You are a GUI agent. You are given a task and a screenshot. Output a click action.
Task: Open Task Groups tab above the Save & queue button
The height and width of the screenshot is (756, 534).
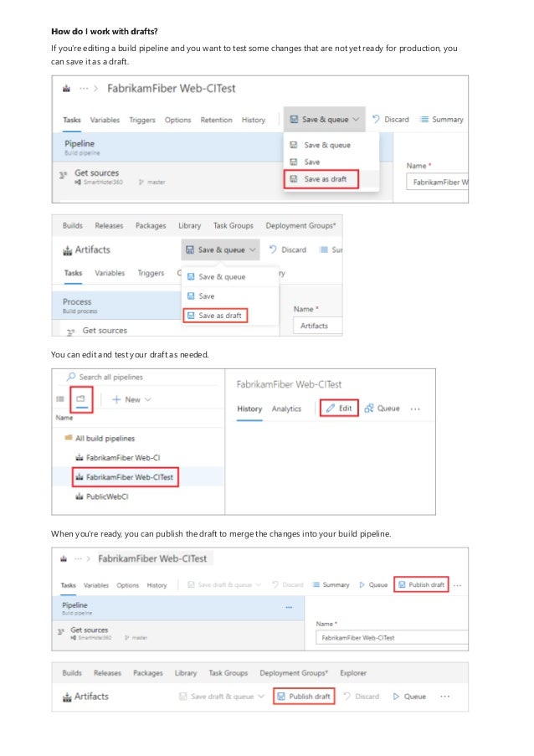point(234,226)
